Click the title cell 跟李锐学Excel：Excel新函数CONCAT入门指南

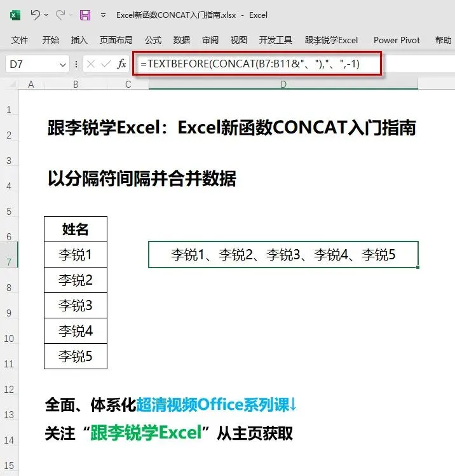coord(231,128)
